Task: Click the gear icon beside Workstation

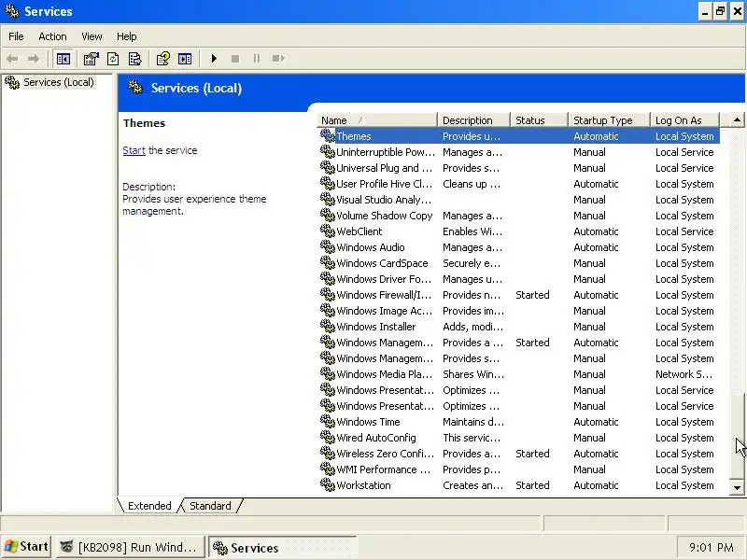Action: point(328,484)
